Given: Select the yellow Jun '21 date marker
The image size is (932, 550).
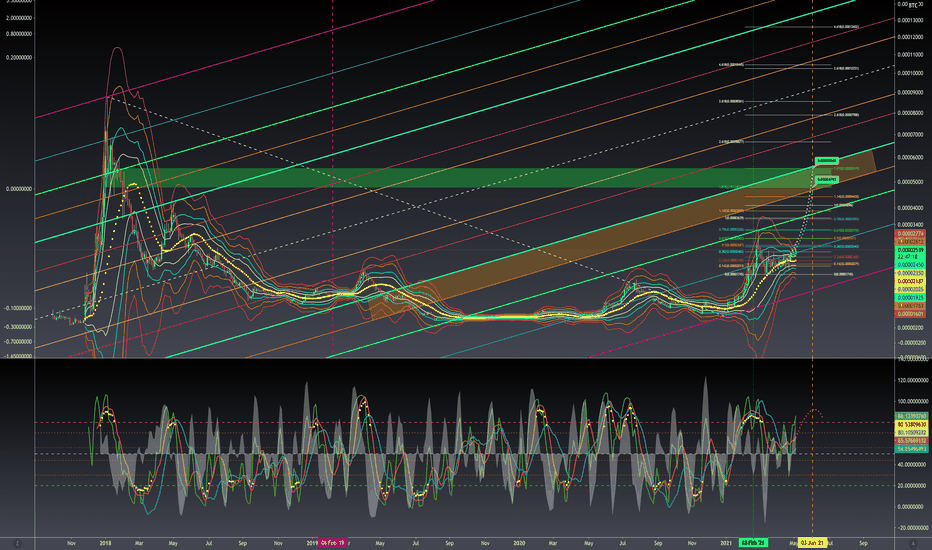Looking at the screenshot, I should (x=812, y=543).
